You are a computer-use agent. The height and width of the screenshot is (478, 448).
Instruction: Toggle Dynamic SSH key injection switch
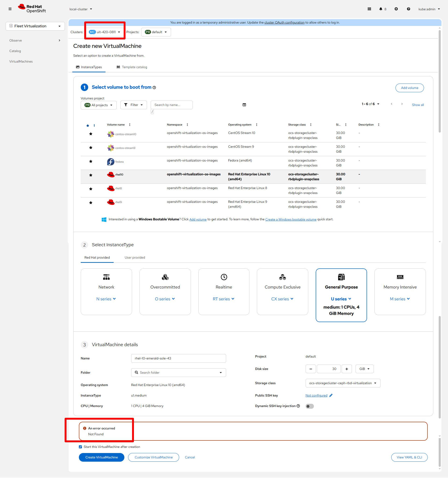(310, 406)
